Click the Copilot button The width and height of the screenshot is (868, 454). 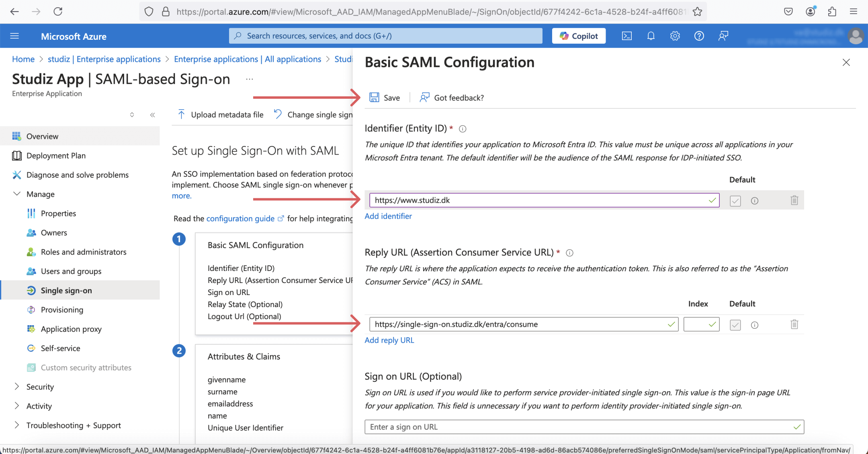tap(579, 36)
